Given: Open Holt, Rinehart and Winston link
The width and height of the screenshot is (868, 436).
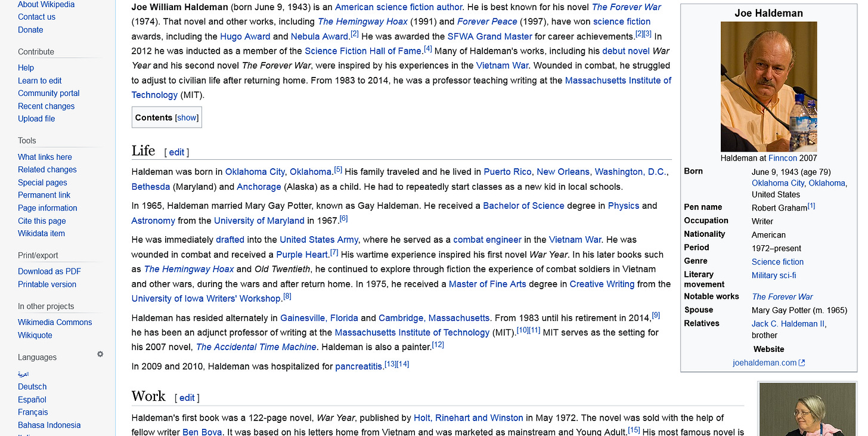Looking at the screenshot, I should click(468, 418).
